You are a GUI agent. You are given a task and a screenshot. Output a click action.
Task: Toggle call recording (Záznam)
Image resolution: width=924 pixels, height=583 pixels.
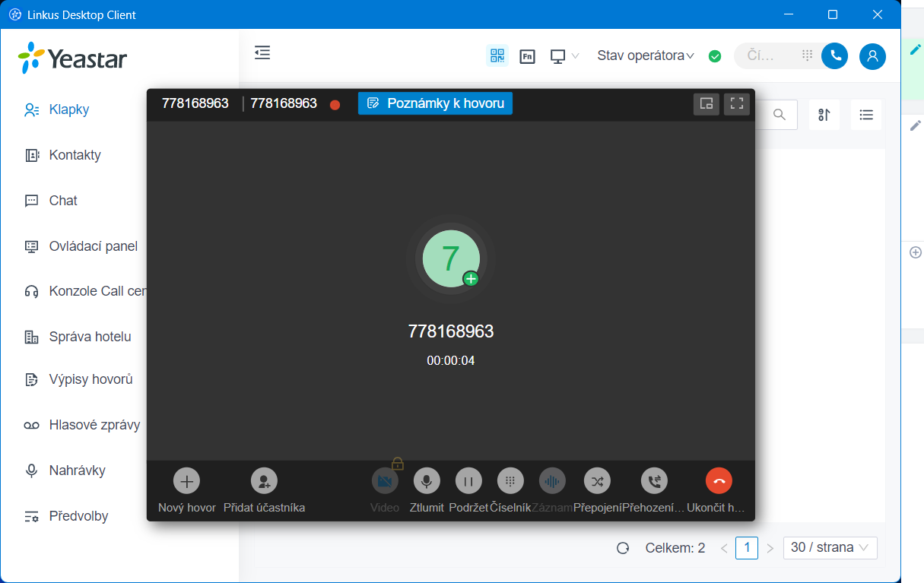click(552, 481)
